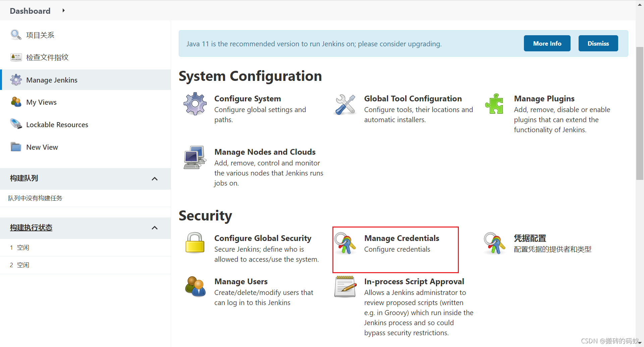Click the keys icon next to 凭据配置
The image size is (644, 347).
(494, 243)
